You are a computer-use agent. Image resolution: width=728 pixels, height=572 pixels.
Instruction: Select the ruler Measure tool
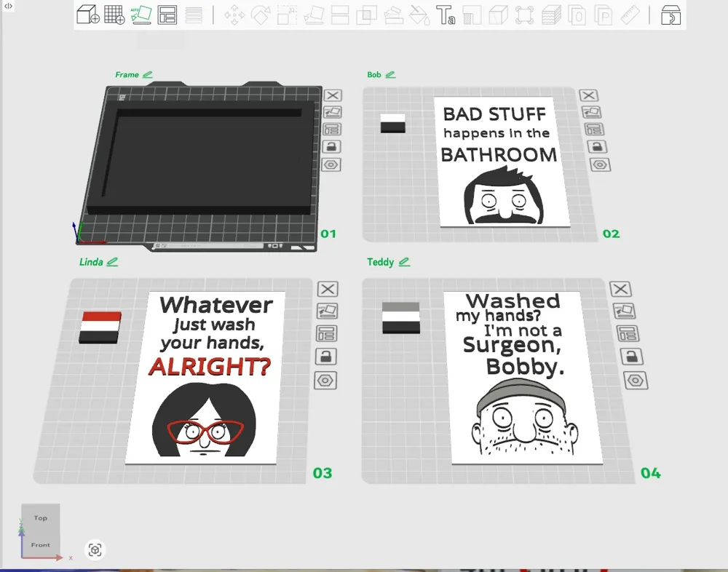[630, 15]
